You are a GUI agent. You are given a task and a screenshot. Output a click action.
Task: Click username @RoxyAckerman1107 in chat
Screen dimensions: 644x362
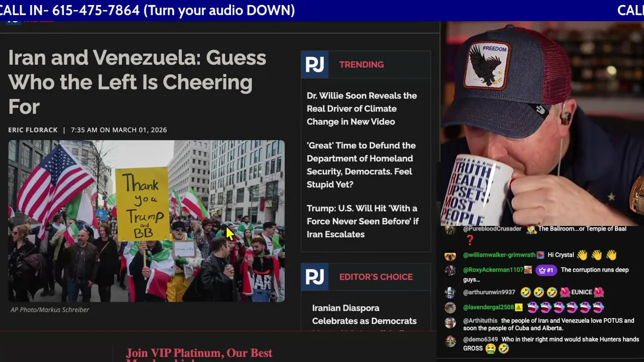click(493, 270)
